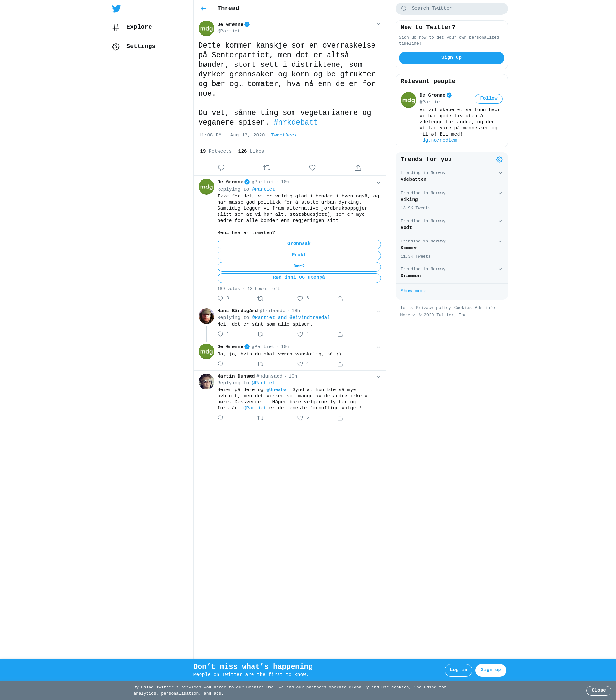Click the reply icon under main tweet
Viewport: 616px width, 700px height.
221,168
